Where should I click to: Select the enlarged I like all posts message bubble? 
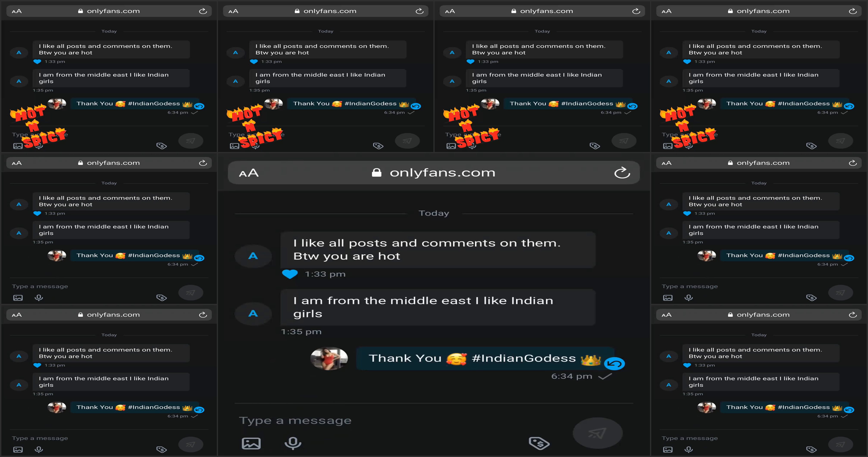tap(438, 250)
